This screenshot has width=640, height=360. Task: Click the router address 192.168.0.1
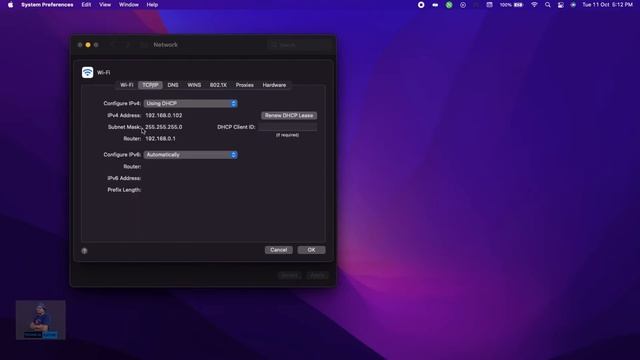(160, 139)
